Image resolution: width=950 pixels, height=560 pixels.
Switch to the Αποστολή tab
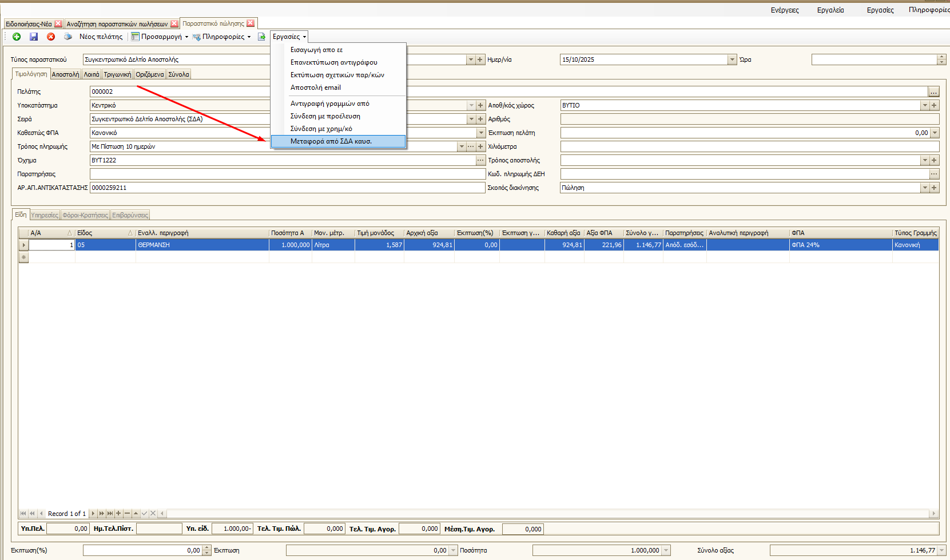point(65,74)
